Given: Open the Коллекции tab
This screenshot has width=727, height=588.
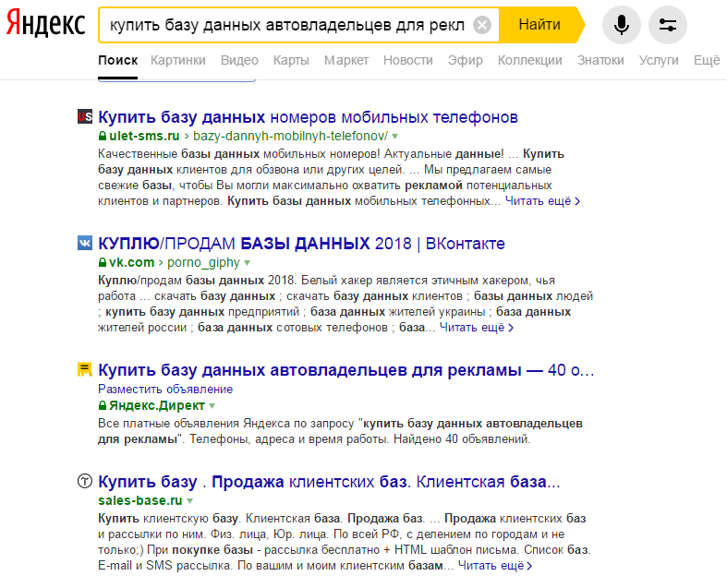Looking at the screenshot, I should click(x=530, y=60).
